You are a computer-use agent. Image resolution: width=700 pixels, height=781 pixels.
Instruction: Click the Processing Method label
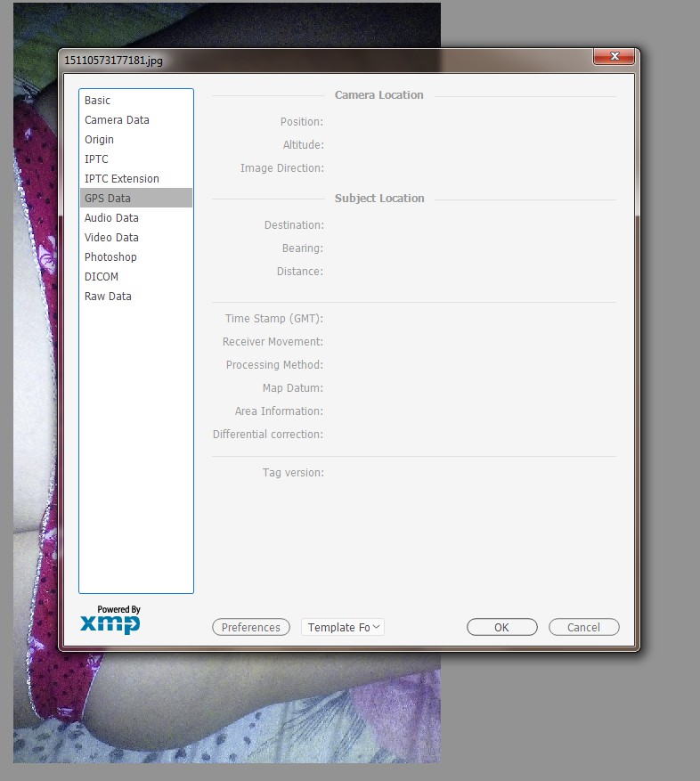click(x=274, y=364)
